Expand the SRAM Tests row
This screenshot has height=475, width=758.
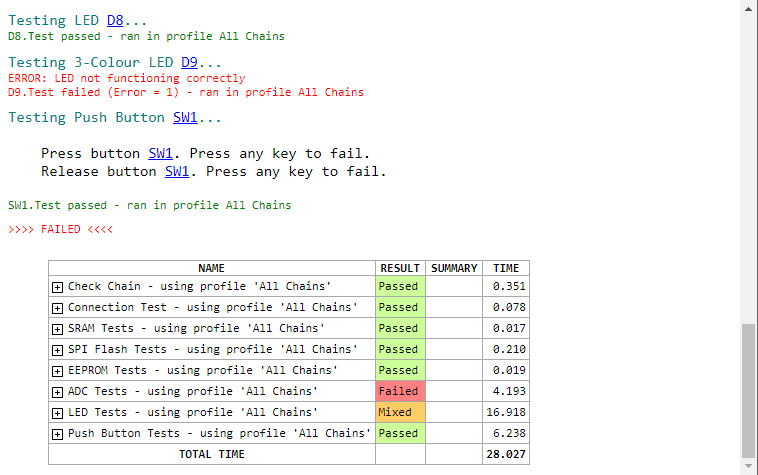pos(57,329)
